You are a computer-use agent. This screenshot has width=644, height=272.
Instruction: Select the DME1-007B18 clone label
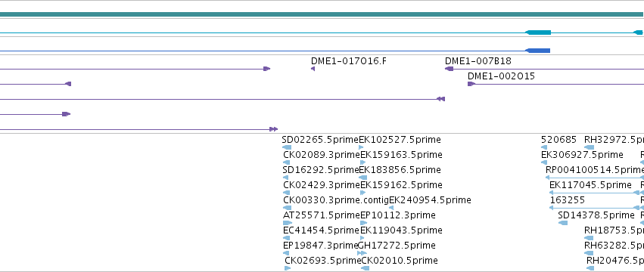tap(478, 61)
